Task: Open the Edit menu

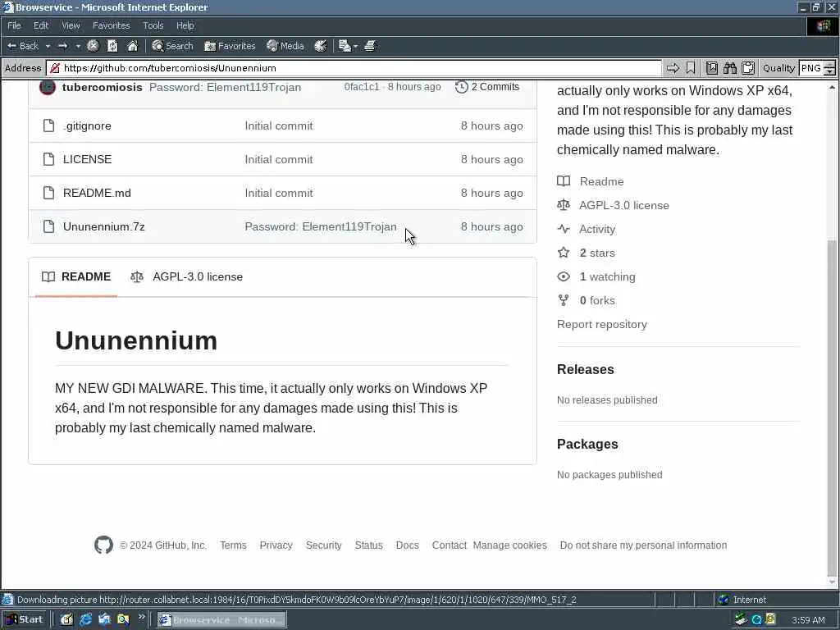Action: (41, 25)
